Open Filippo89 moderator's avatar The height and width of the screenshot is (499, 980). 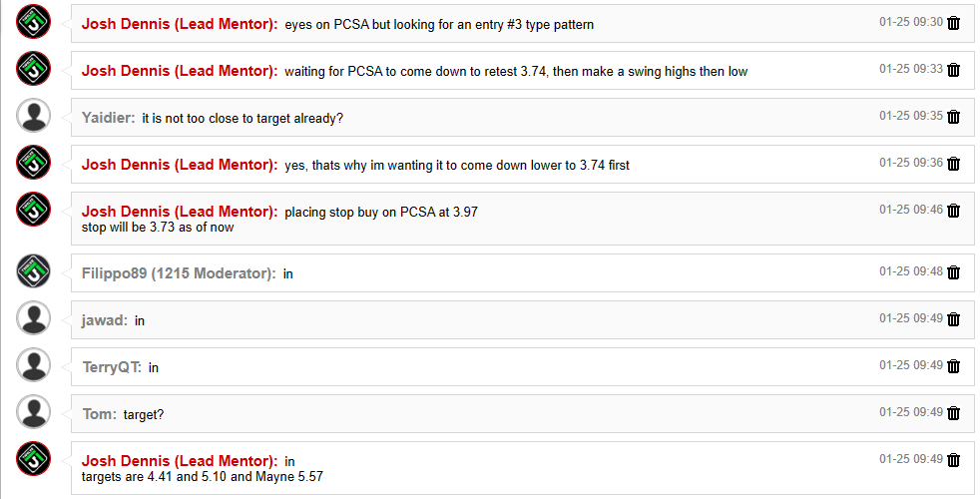[34, 271]
